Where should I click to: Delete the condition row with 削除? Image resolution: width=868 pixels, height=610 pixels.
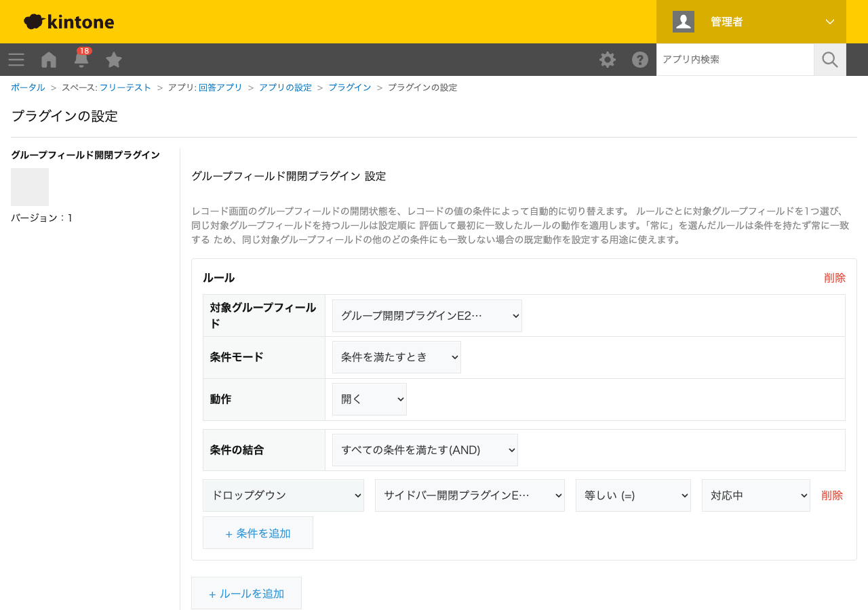coord(832,495)
